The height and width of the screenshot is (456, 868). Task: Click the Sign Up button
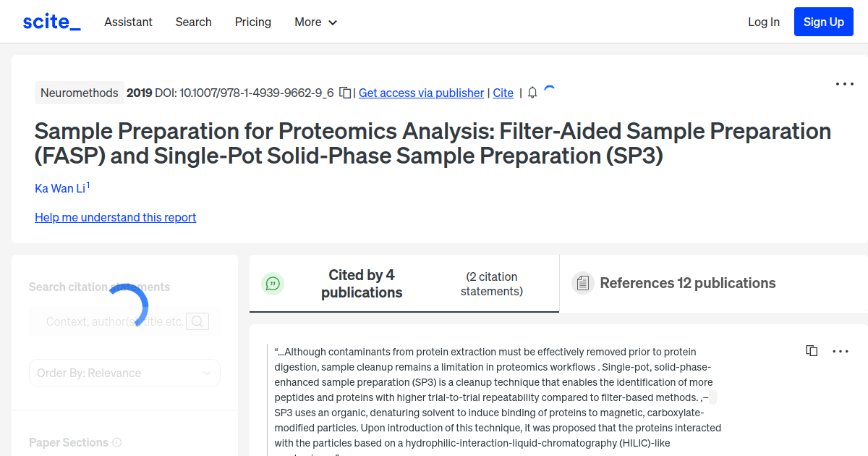823,21
